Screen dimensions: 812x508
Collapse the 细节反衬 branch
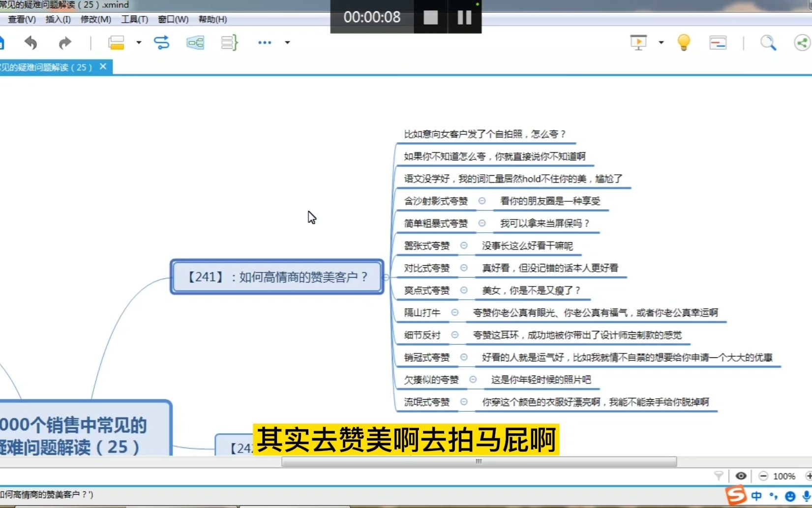coord(455,335)
